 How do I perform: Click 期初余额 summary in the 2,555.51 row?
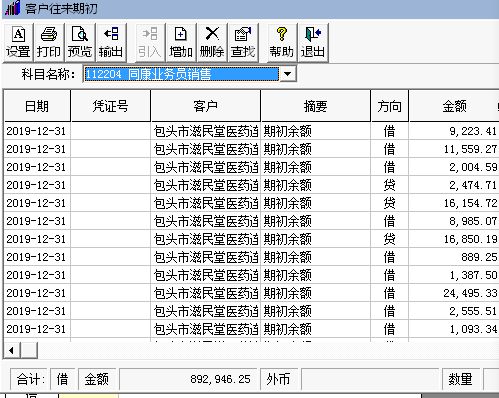coord(315,311)
